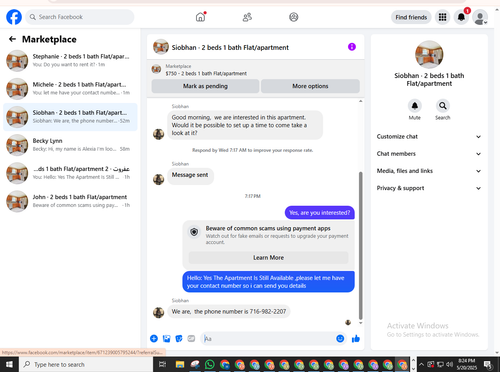Click Find friends button
The image size is (500, 372).
(411, 17)
